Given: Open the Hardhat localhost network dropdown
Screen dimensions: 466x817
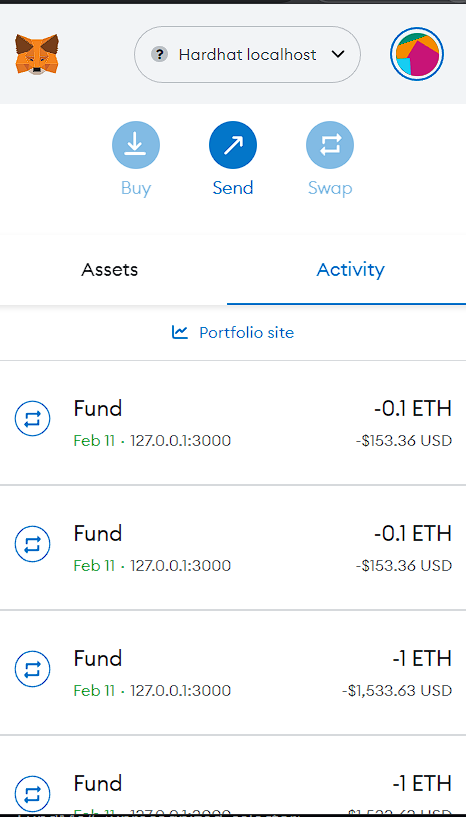Looking at the screenshot, I should (x=247, y=54).
